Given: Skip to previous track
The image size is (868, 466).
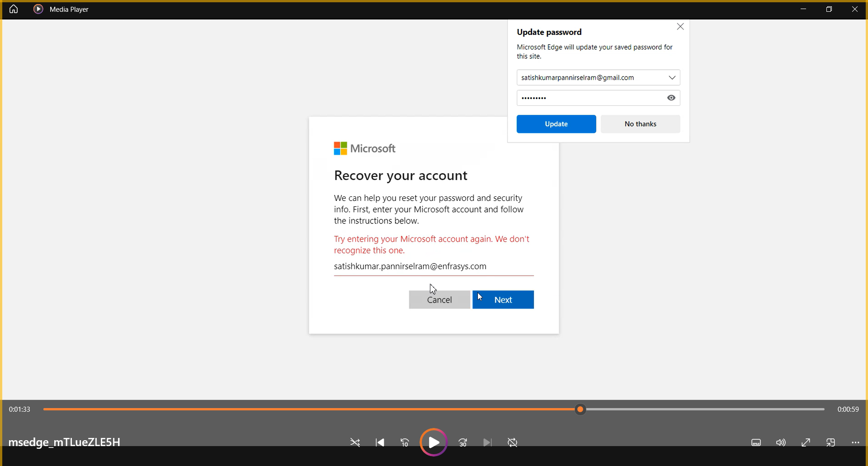Looking at the screenshot, I should (380, 442).
